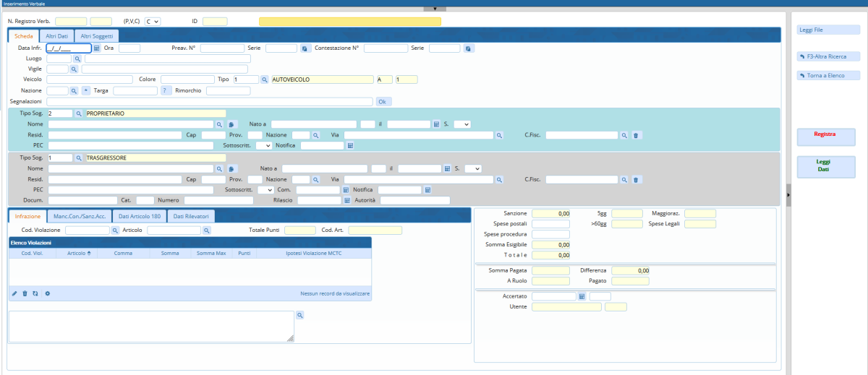Click the search icon next to Luogo
This screenshot has height=375, width=868.
[x=77, y=59]
